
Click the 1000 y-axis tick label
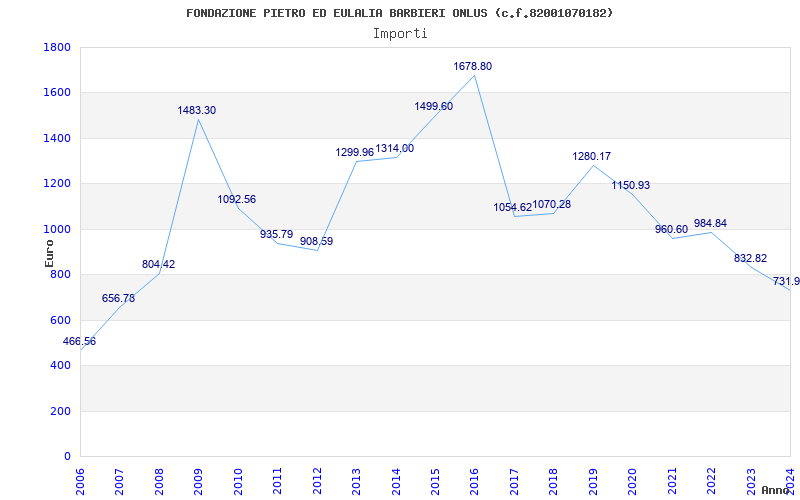tap(57, 229)
